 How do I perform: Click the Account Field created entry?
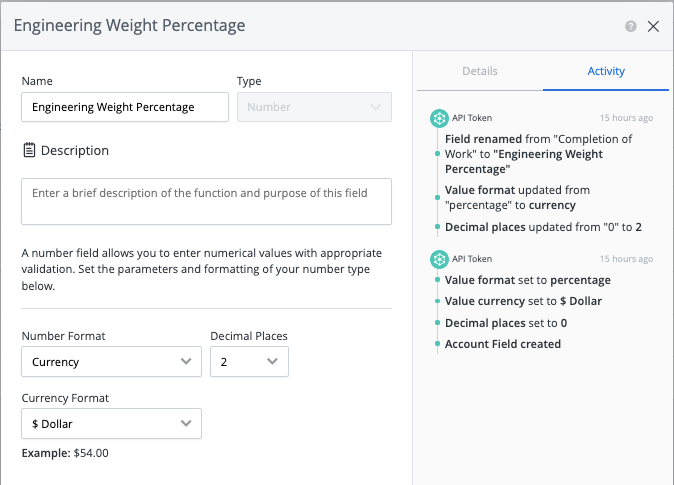(x=503, y=344)
